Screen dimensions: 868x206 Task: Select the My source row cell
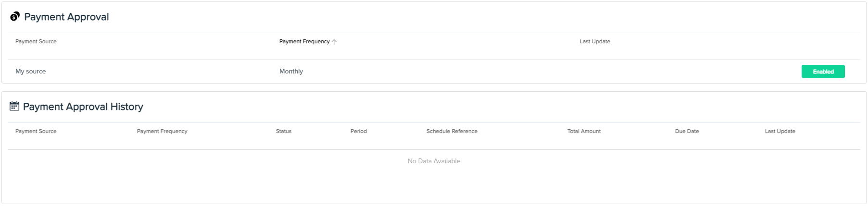(x=31, y=71)
